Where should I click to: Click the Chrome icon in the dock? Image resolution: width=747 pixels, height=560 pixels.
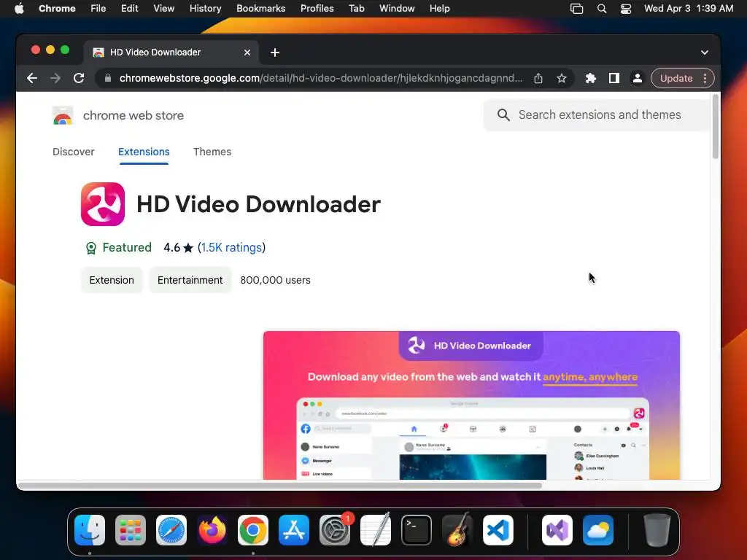point(253,530)
